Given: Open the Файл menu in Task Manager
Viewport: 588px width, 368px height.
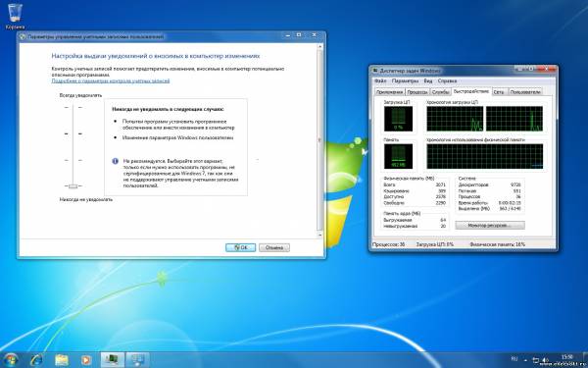Looking at the screenshot, I should pos(380,80).
